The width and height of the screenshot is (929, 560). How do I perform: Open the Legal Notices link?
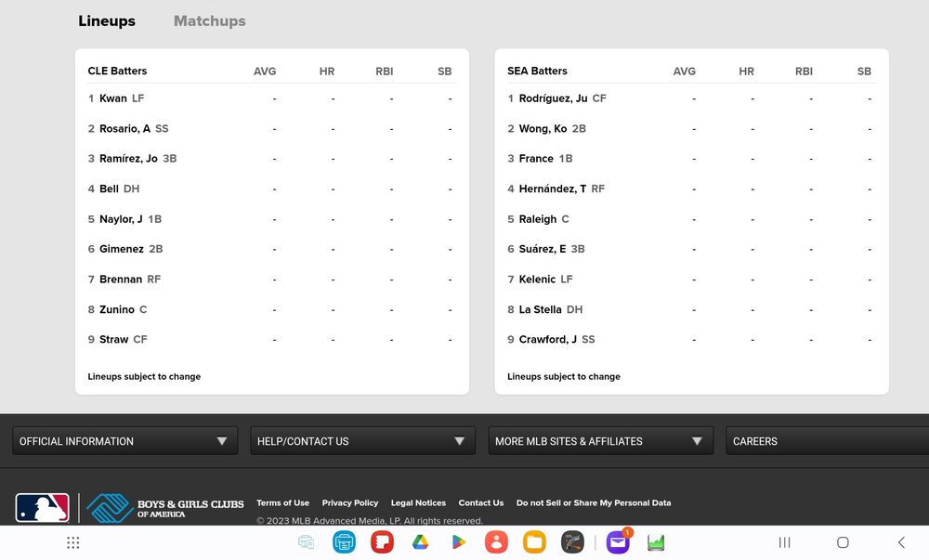(x=418, y=502)
